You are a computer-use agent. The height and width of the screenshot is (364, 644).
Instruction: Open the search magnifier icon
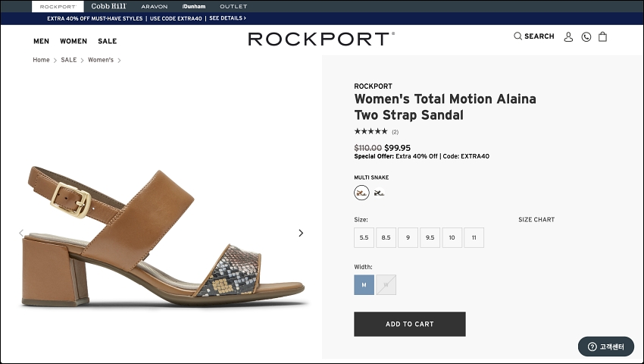click(517, 36)
